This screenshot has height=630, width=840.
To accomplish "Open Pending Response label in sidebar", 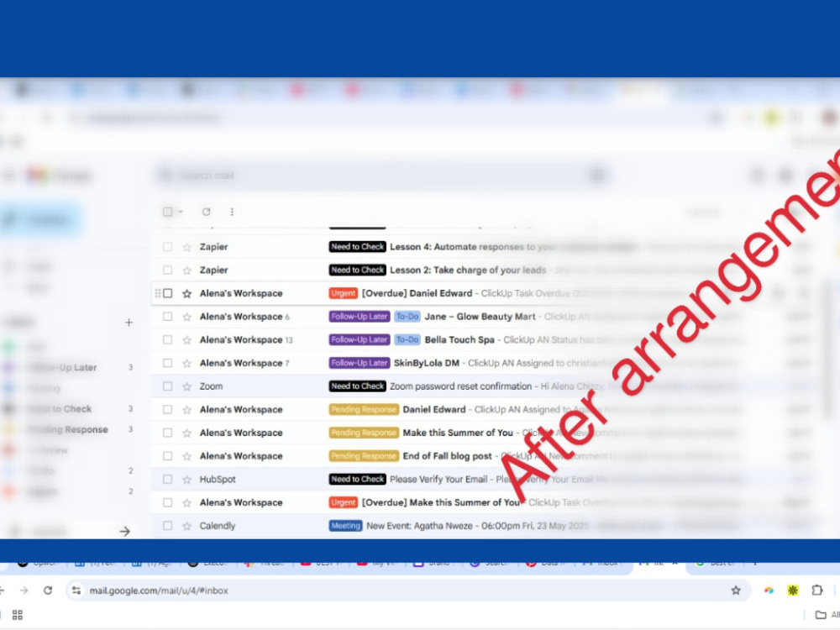I will [68, 429].
